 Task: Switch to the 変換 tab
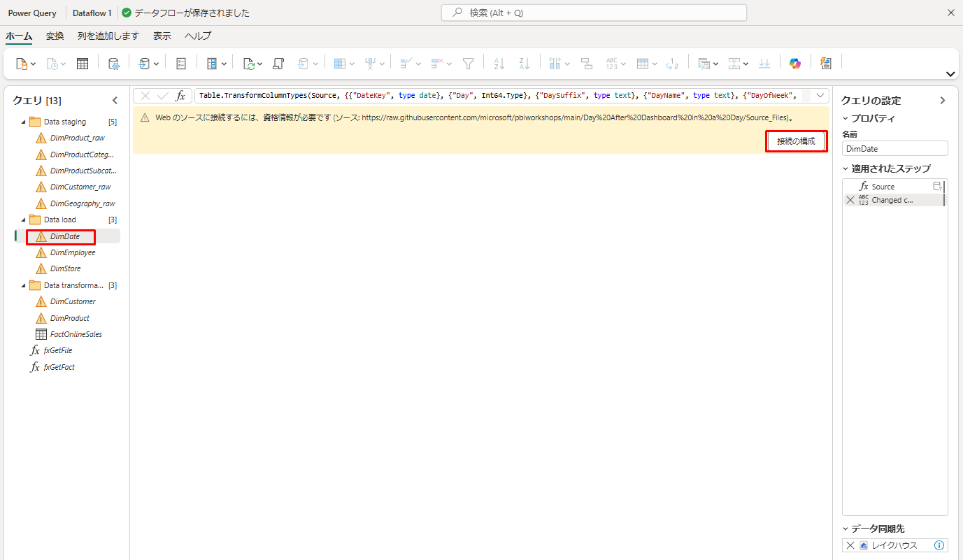pos(55,36)
